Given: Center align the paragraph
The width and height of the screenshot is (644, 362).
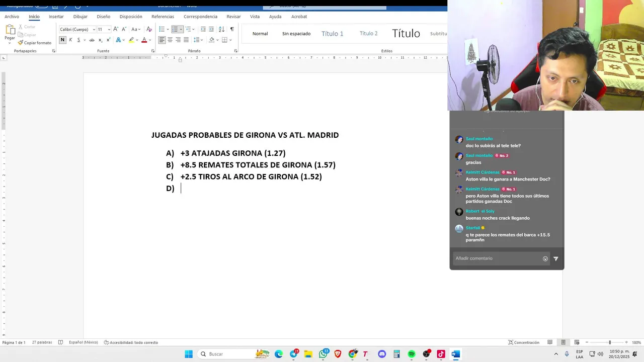Looking at the screenshot, I should [170, 40].
